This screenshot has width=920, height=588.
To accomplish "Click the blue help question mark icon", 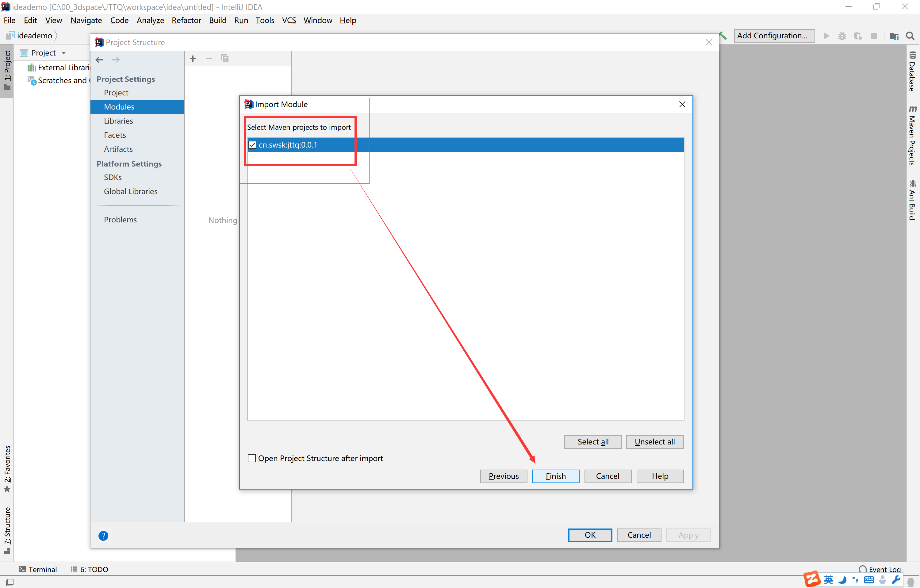I will pyautogui.click(x=103, y=536).
